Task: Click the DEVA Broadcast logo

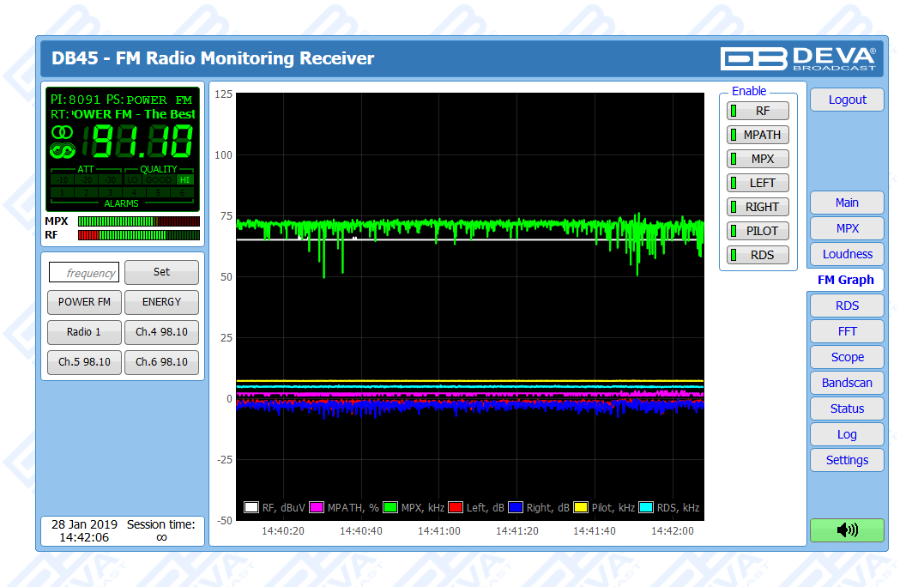Action: [797, 58]
